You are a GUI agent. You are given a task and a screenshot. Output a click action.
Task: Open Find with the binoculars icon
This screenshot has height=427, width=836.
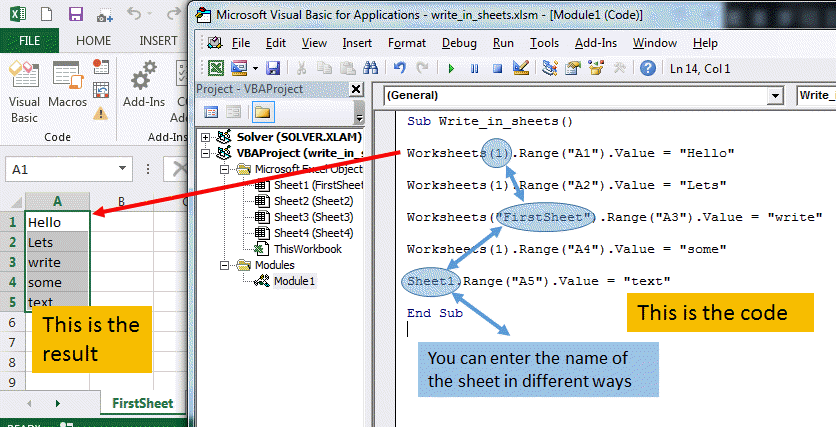click(371, 68)
